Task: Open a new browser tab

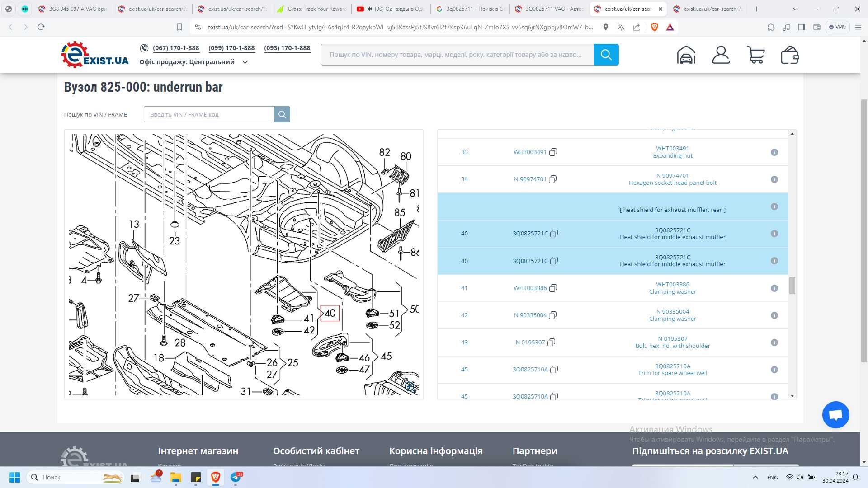Action: pyautogui.click(x=756, y=9)
